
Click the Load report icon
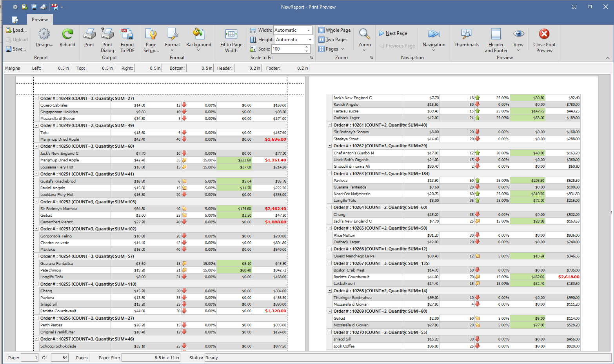(9, 30)
